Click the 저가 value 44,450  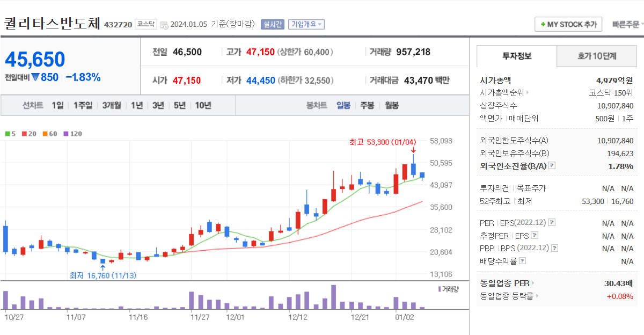pos(260,81)
